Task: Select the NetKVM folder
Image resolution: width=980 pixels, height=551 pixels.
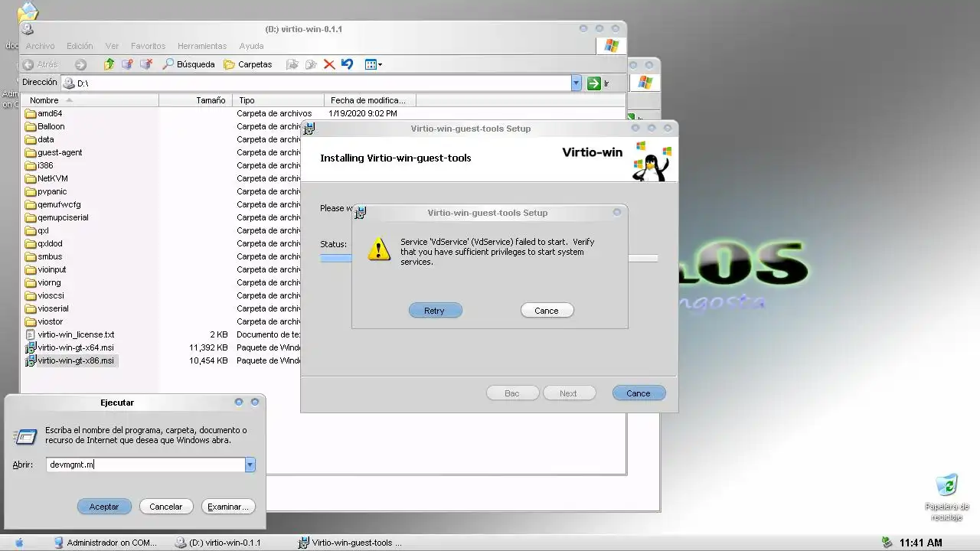Action: click(47, 178)
